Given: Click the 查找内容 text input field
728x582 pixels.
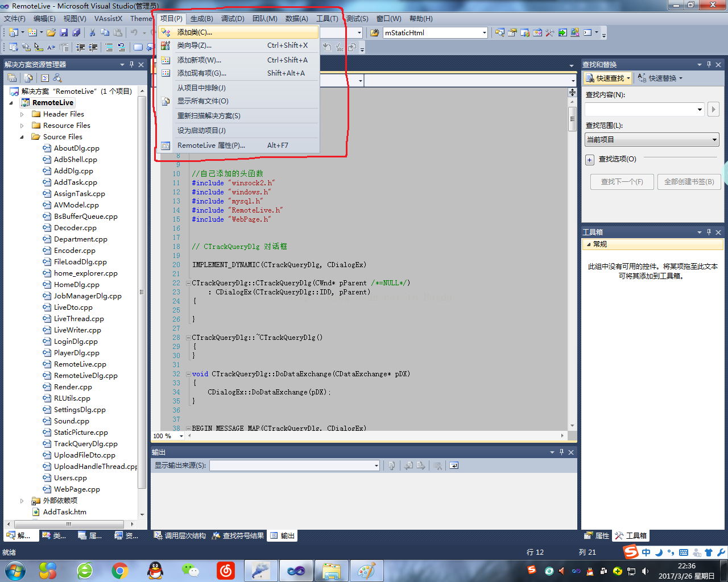Looking at the screenshot, I should point(640,109).
